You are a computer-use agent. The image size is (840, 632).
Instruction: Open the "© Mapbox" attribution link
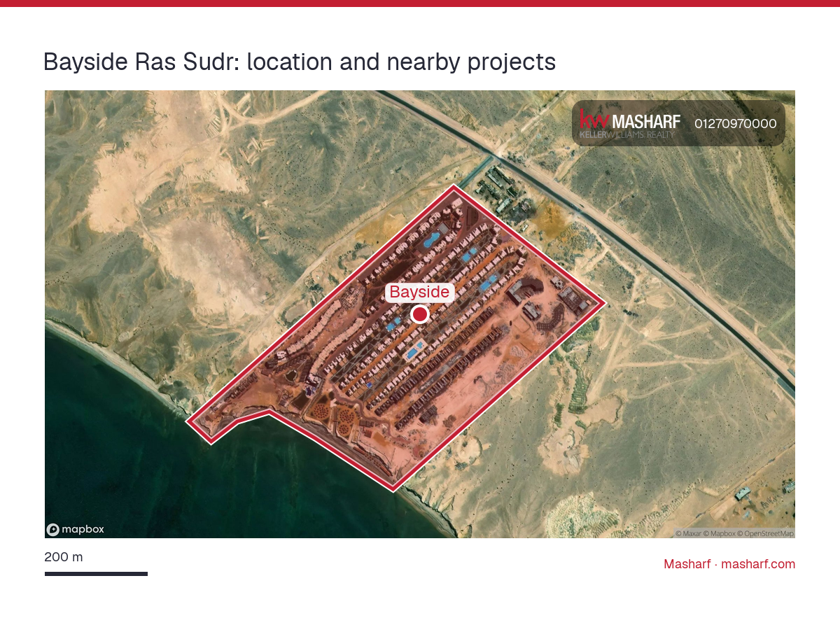(x=720, y=533)
